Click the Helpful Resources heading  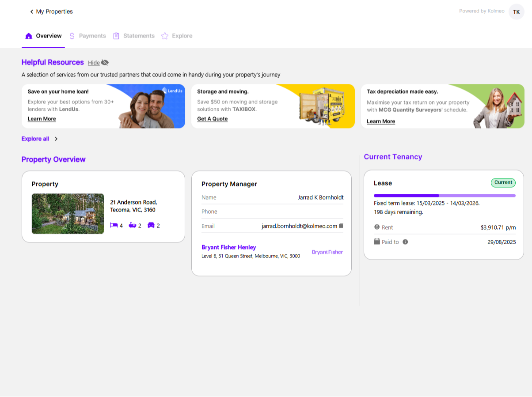pyautogui.click(x=53, y=62)
